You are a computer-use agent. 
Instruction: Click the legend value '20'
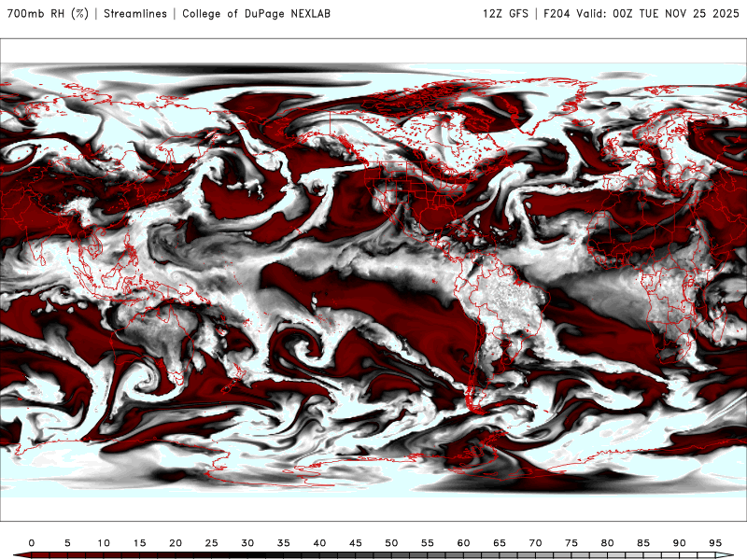[176, 543]
